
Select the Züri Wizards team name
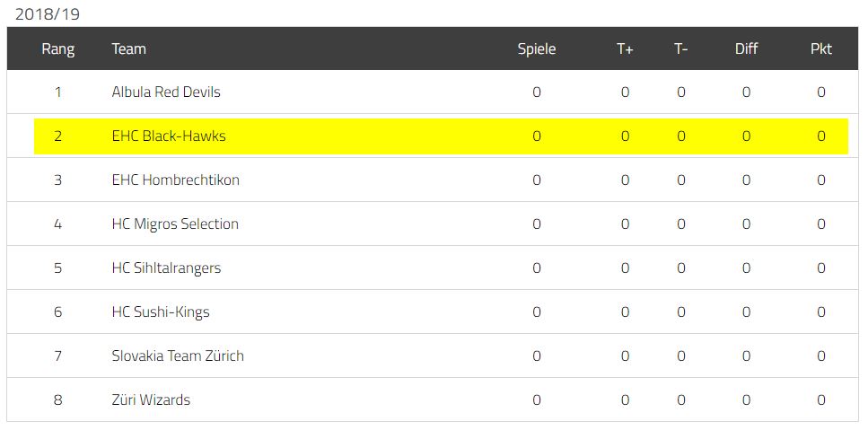[x=151, y=399]
